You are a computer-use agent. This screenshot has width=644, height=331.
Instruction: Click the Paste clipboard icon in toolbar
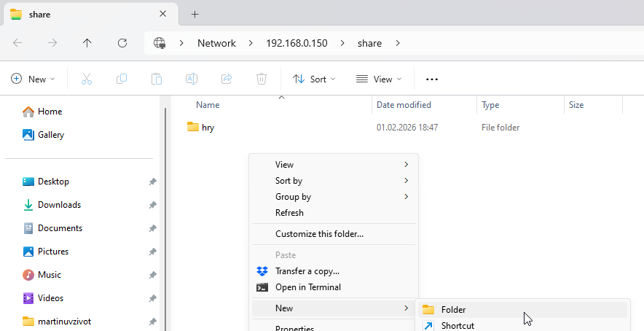[x=157, y=79]
